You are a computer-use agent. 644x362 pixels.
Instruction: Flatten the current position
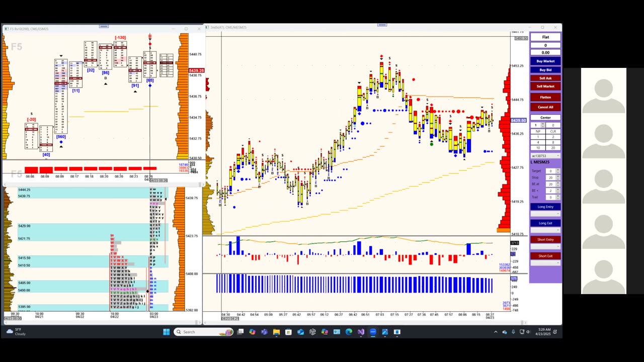pyautogui.click(x=545, y=97)
